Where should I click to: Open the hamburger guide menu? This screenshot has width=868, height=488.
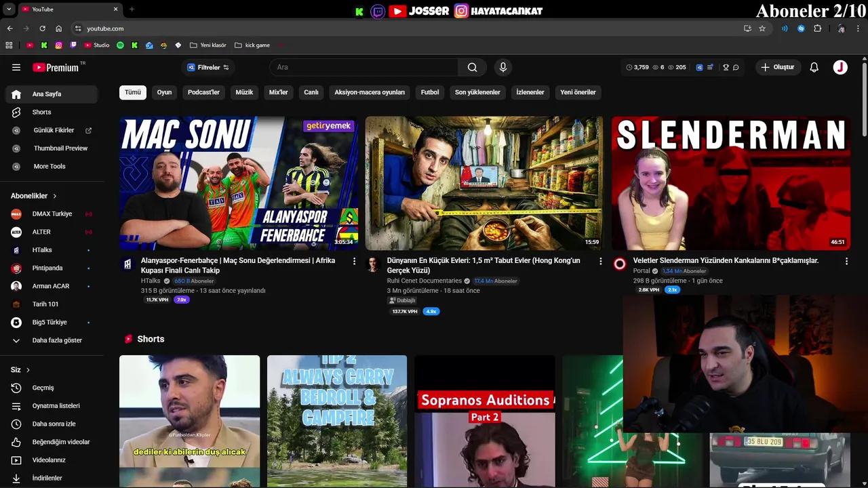tap(16, 67)
